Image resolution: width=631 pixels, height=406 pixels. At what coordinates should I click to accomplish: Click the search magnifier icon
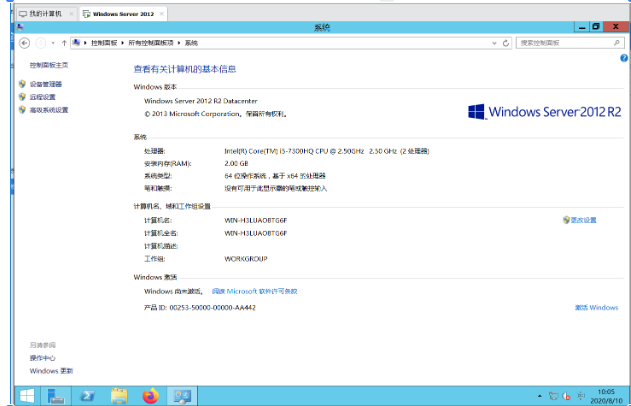tap(617, 43)
